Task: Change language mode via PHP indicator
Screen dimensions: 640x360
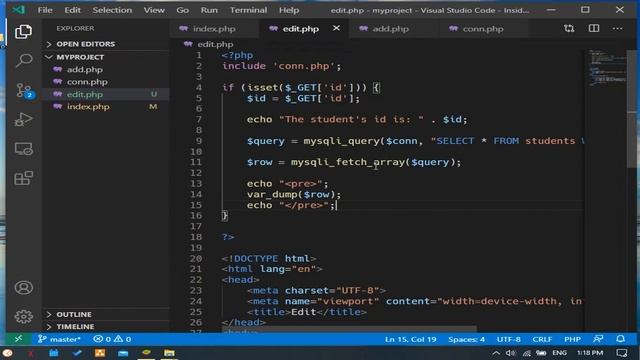Action: 572,339
